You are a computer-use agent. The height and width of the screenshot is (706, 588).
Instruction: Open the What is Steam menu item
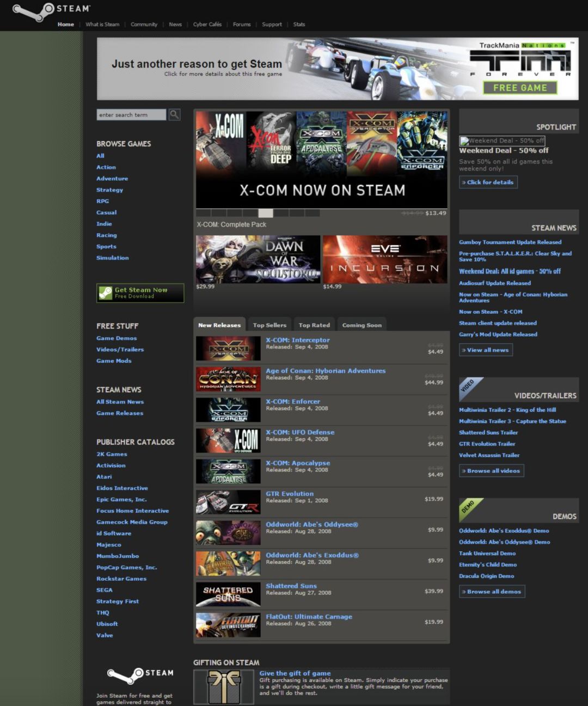coord(102,25)
